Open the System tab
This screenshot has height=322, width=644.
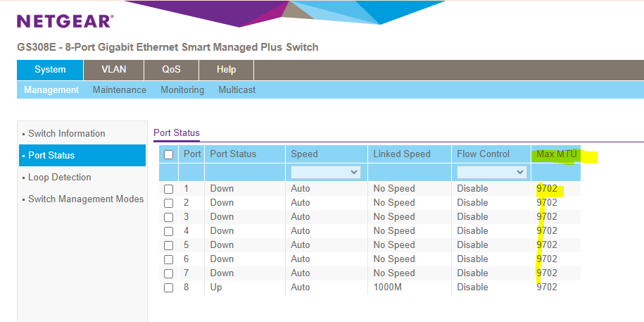click(x=50, y=70)
